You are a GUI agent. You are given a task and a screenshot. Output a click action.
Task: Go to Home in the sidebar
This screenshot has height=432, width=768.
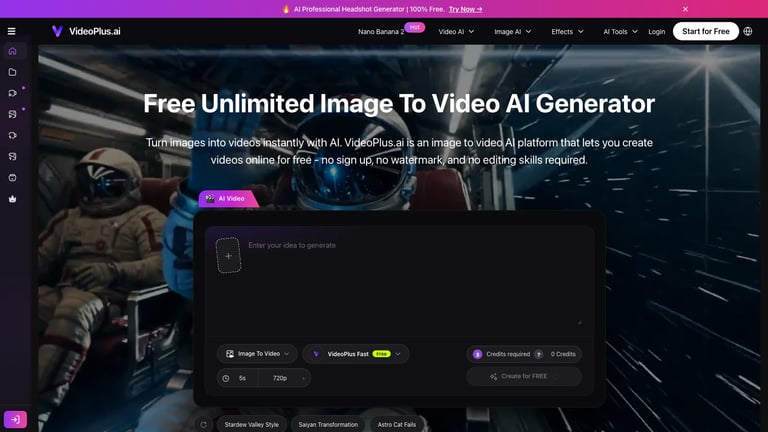tap(13, 51)
